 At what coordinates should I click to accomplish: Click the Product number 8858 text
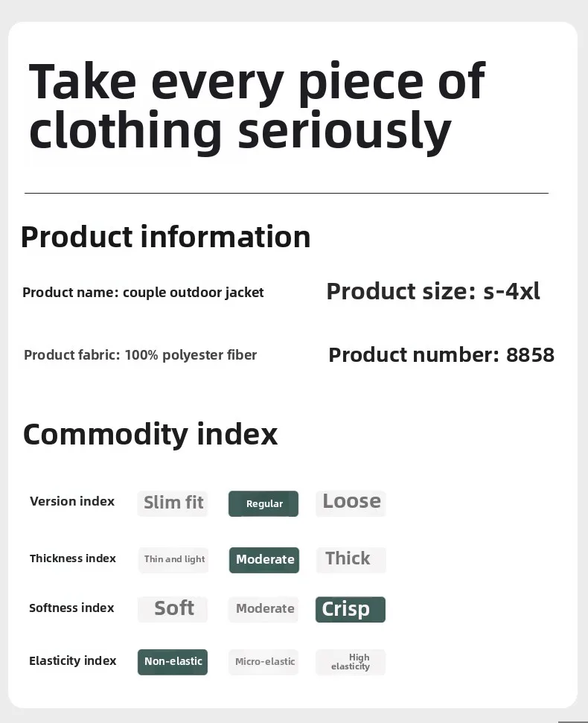click(x=441, y=354)
